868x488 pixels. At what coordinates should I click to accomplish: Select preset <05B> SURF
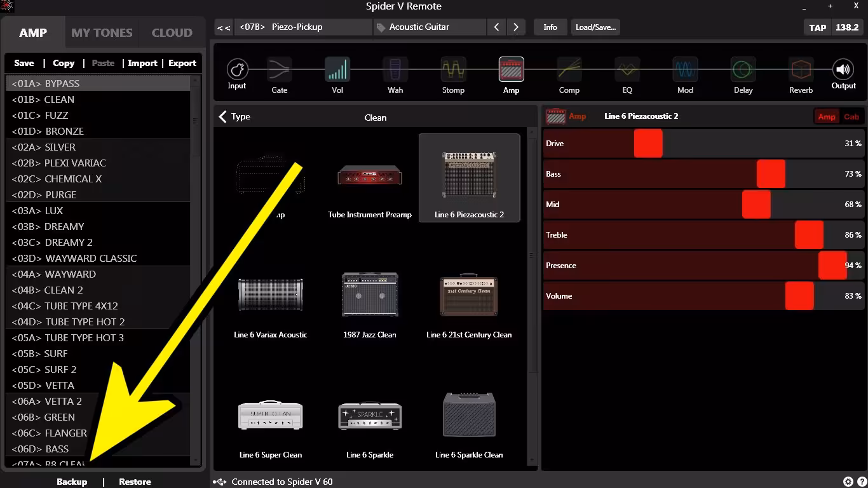(x=97, y=353)
